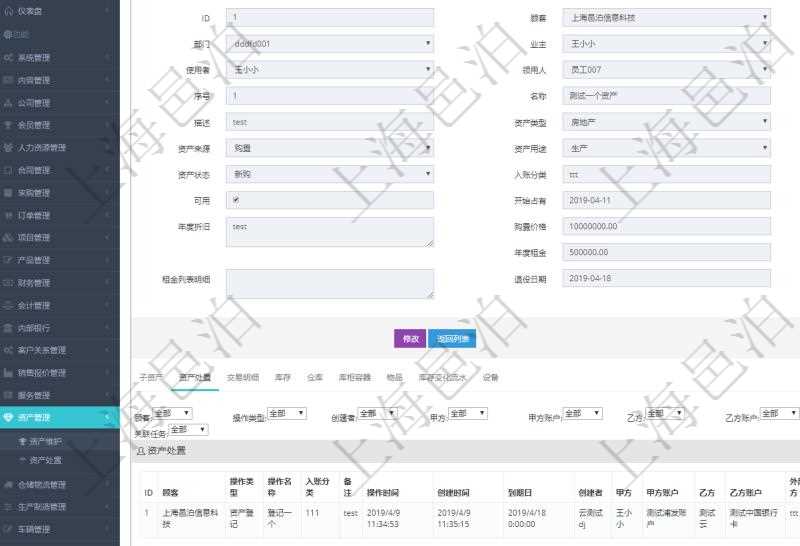Open the 创建者 filter dropdown

coord(378,413)
